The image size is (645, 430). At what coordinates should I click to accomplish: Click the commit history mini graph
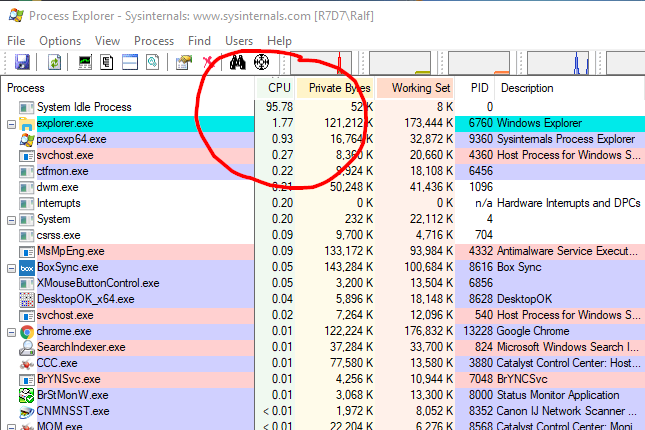pos(400,63)
